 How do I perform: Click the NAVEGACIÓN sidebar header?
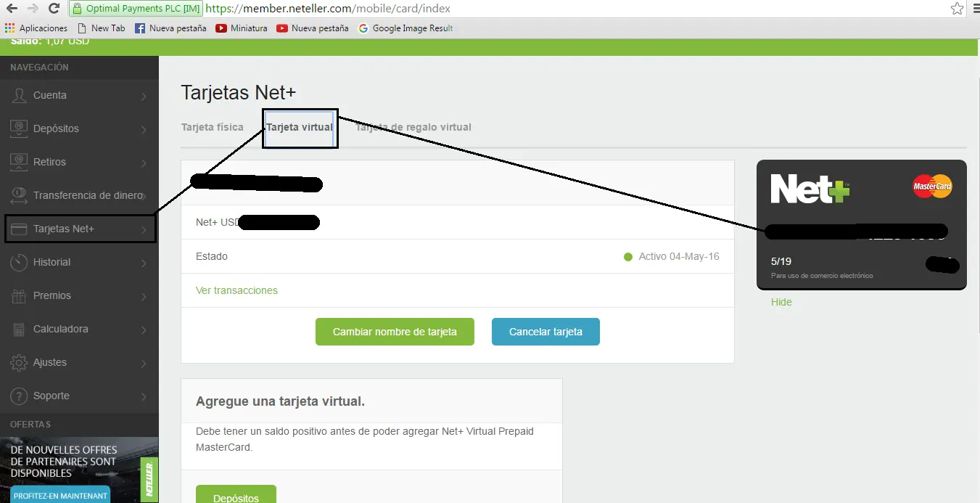(39, 67)
